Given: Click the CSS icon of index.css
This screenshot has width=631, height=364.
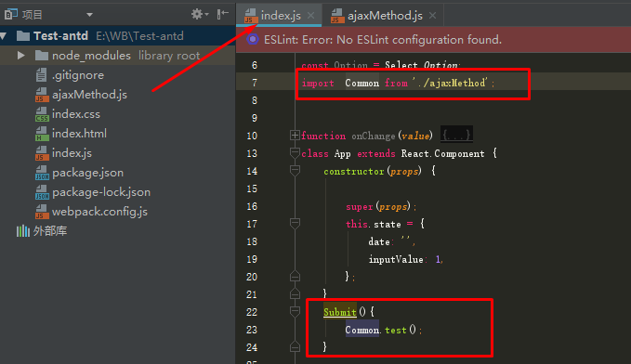Looking at the screenshot, I should 42,114.
